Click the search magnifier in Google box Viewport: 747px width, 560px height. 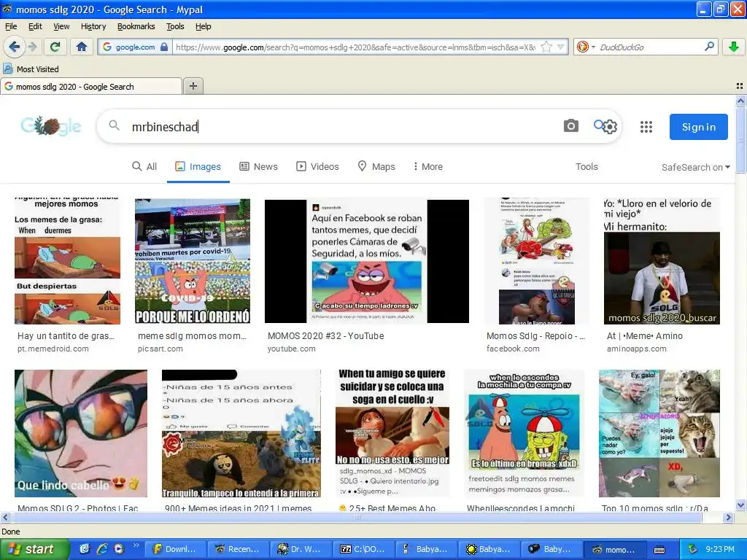(x=114, y=125)
